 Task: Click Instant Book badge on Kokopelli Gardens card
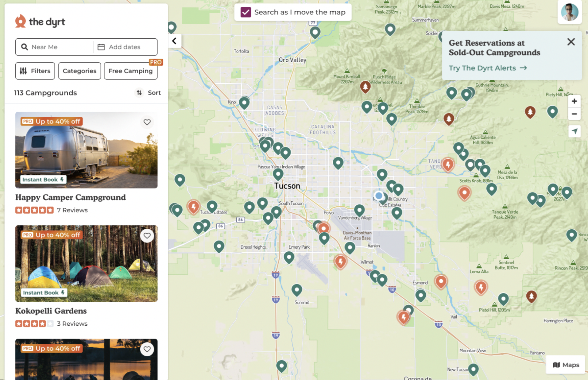pos(44,293)
